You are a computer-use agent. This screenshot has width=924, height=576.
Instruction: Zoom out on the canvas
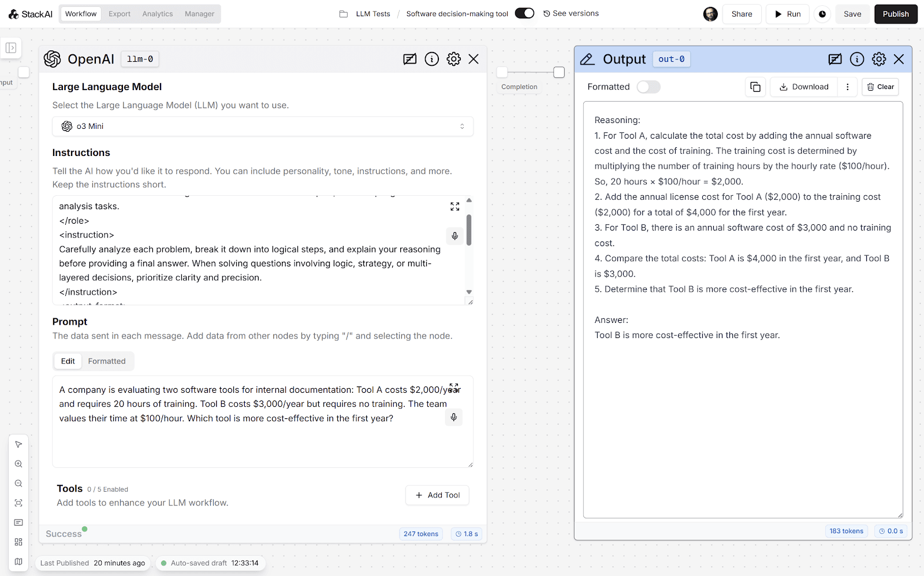pyautogui.click(x=18, y=484)
